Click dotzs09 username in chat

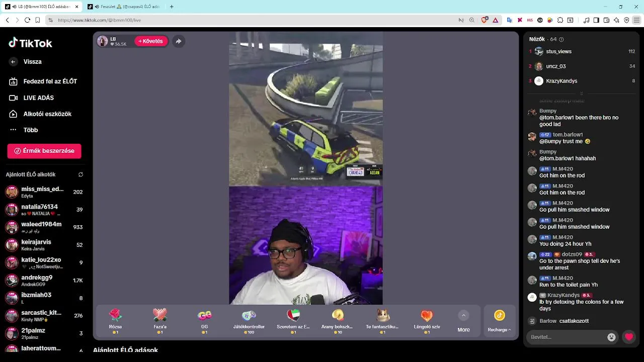point(572,254)
